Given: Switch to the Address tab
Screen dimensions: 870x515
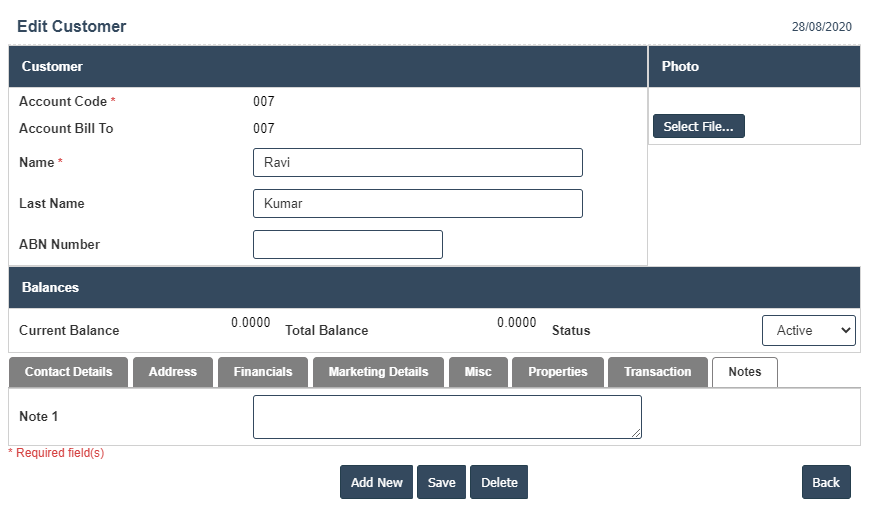Looking at the screenshot, I should [173, 372].
